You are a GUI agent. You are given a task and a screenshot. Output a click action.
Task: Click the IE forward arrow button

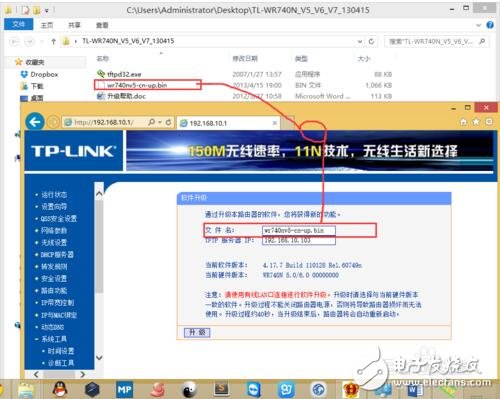[x=53, y=122]
